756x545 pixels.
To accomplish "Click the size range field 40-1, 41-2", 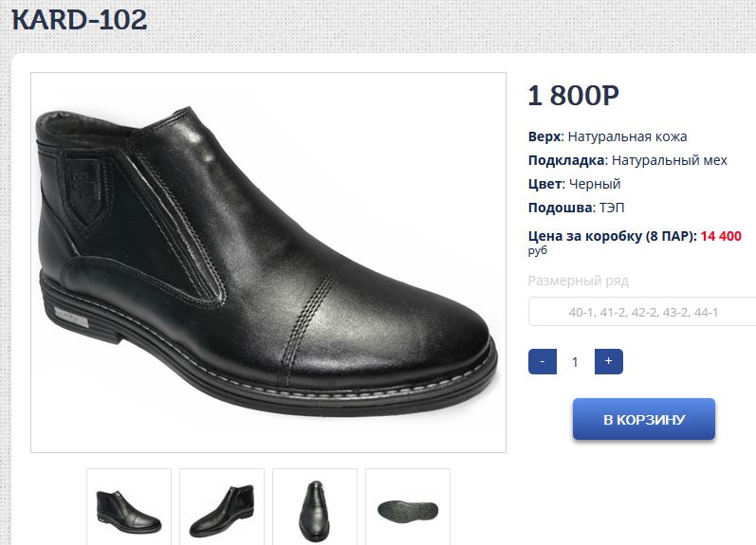I will click(643, 312).
